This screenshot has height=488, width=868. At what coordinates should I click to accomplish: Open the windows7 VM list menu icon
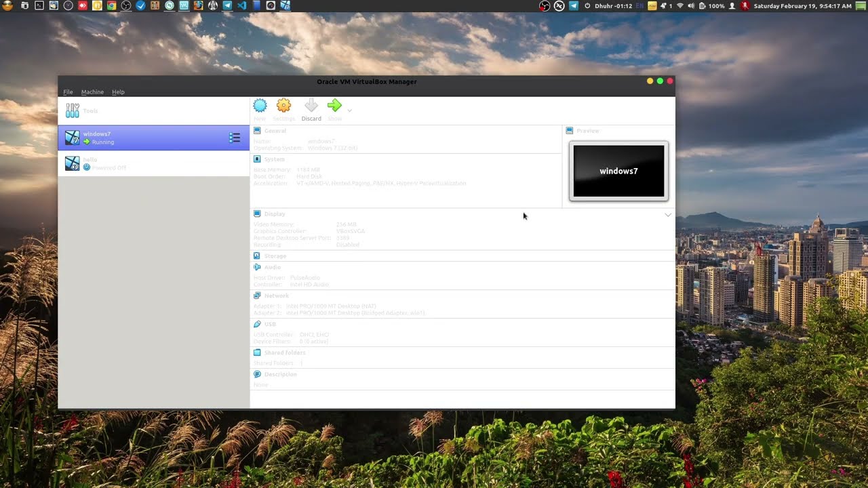click(235, 138)
